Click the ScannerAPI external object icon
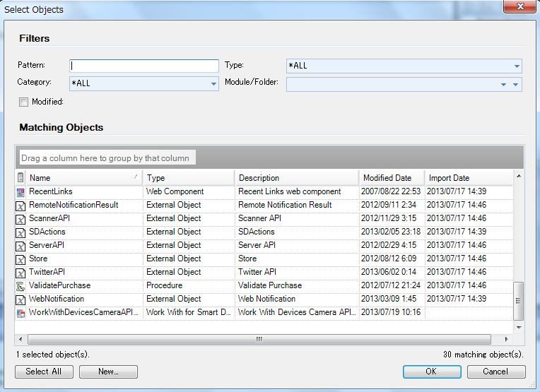The height and width of the screenshot is (392, 540). [20, 219]
